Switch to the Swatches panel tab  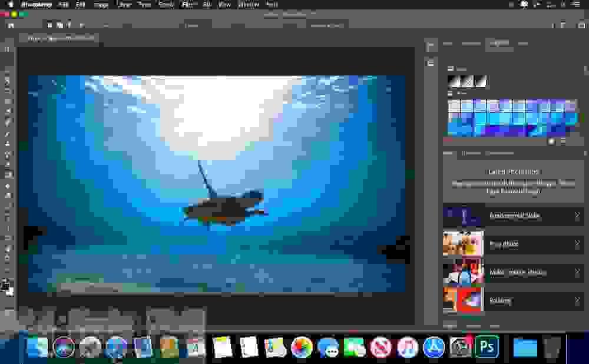[x=471, y=44]
